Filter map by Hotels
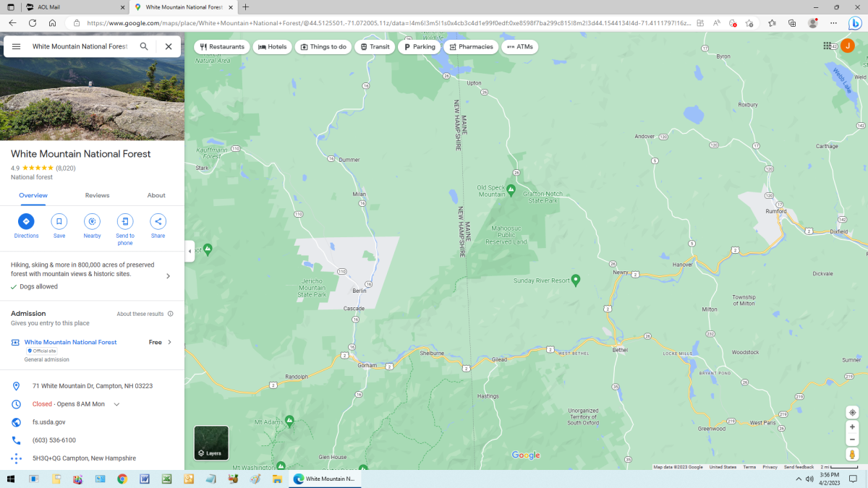Screen dimensions: 868x488 point(273,47)
